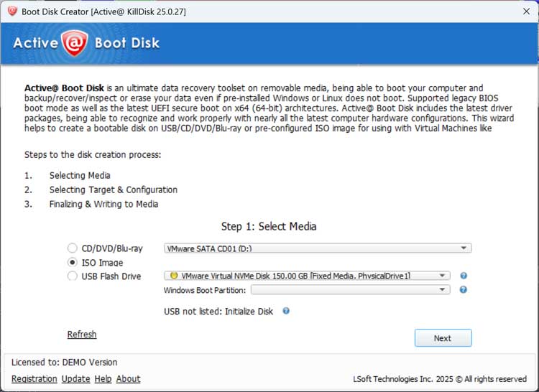Viewport: 539px width, 392px height.
Task: Close the Boot Disk Creator window
Action: click(x=526, y=11)
